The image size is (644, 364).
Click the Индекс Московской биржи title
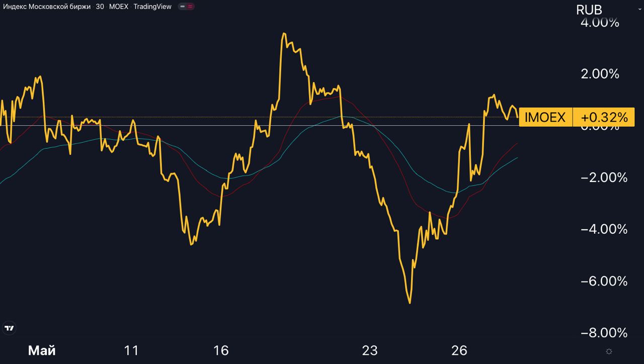(x=46, y=7)
